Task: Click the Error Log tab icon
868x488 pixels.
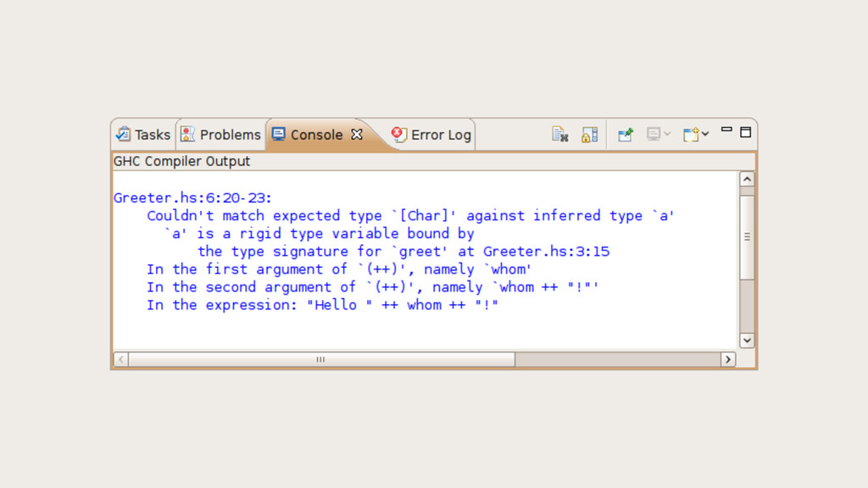Action: coord(398,134)
